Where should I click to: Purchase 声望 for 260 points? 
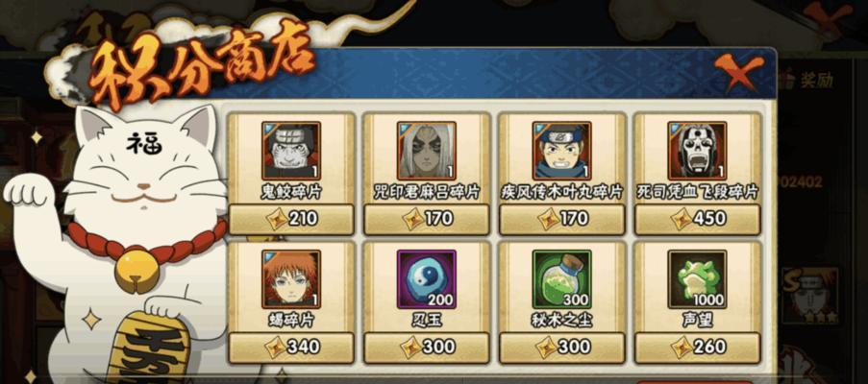tap(698, 347)
